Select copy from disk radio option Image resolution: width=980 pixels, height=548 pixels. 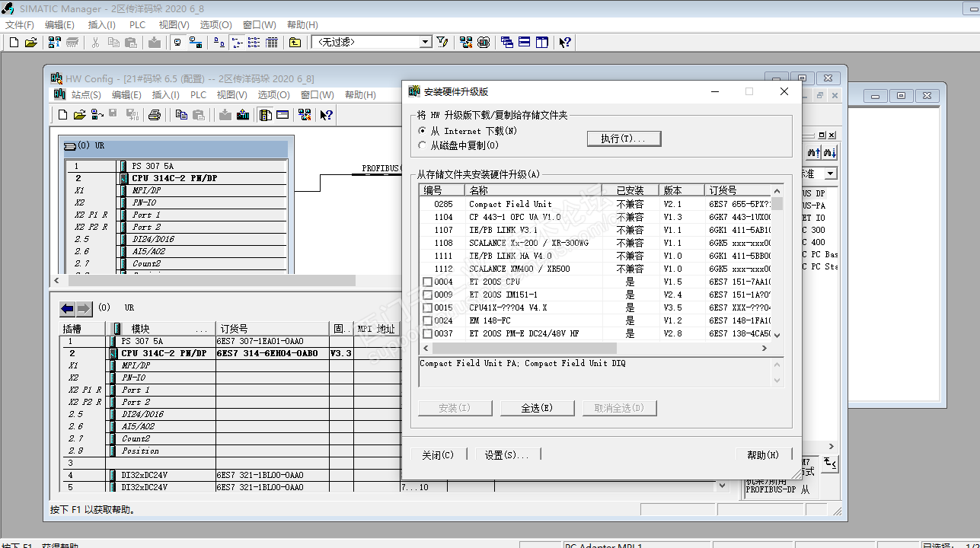point(423,145)
